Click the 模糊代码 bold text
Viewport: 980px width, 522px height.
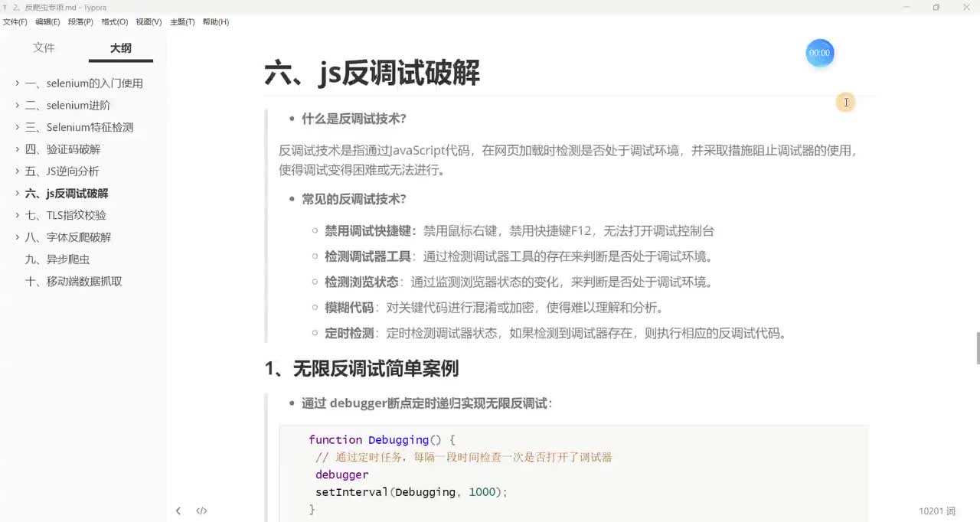tap(349, 308)
